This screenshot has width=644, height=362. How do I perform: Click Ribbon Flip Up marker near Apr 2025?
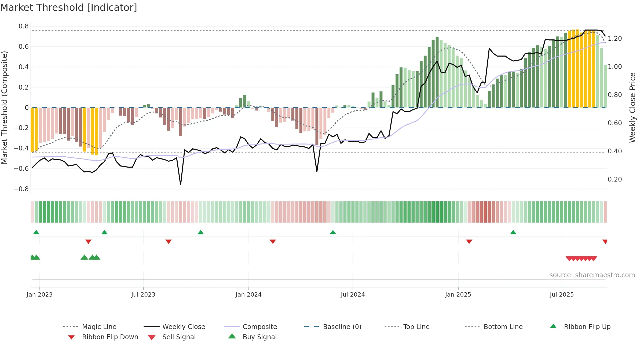pos(513,232)
